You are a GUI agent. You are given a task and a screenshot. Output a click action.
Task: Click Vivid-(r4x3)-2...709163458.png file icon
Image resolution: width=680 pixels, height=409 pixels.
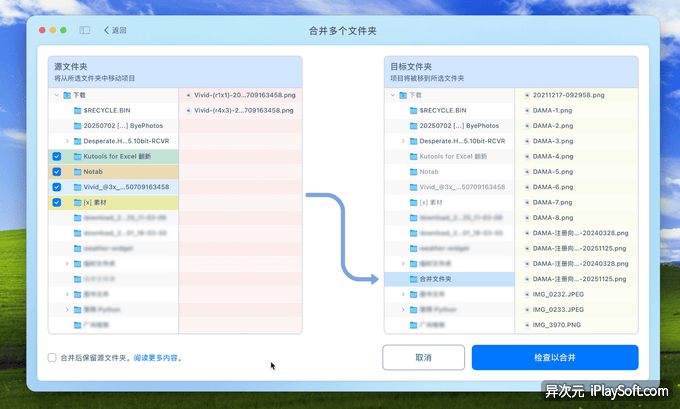189,111
